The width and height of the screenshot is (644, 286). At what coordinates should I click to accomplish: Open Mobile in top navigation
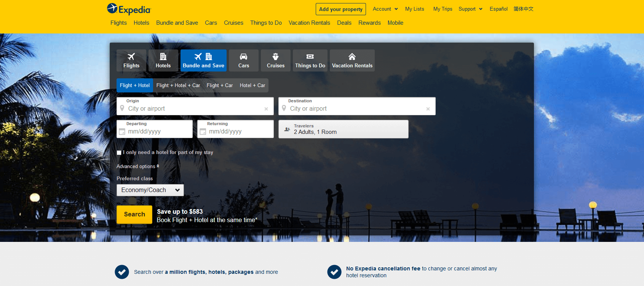(x=395, y=23)
